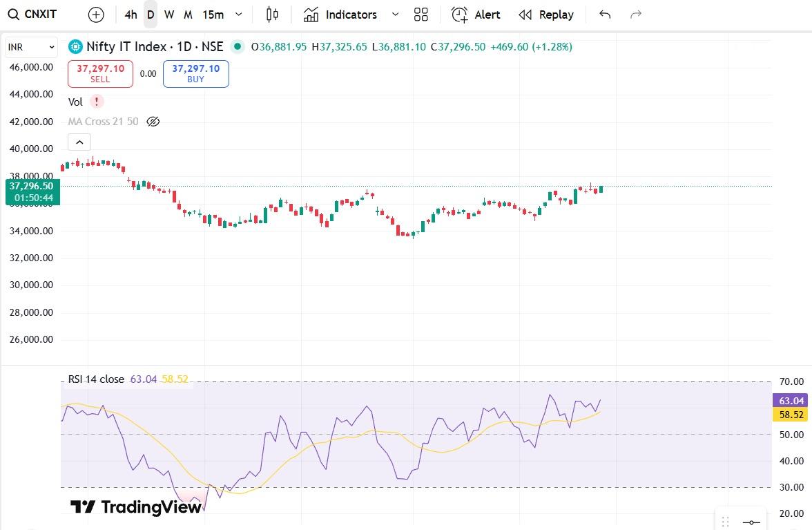The width and height of the screenshot is (812, 530).
Task: Click the 70.00 RSI scale label
Action: (x=791, y=382)
